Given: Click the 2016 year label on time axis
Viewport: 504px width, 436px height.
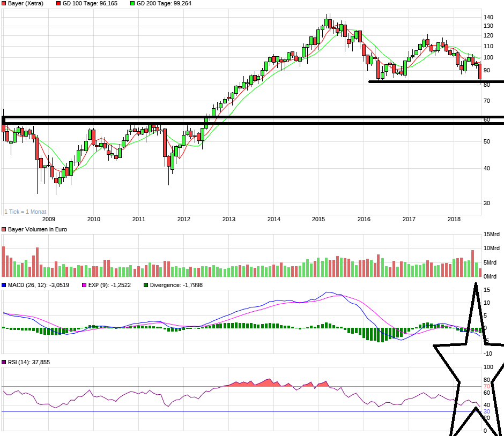Looking at the screenshot, I should coord(364,219).
